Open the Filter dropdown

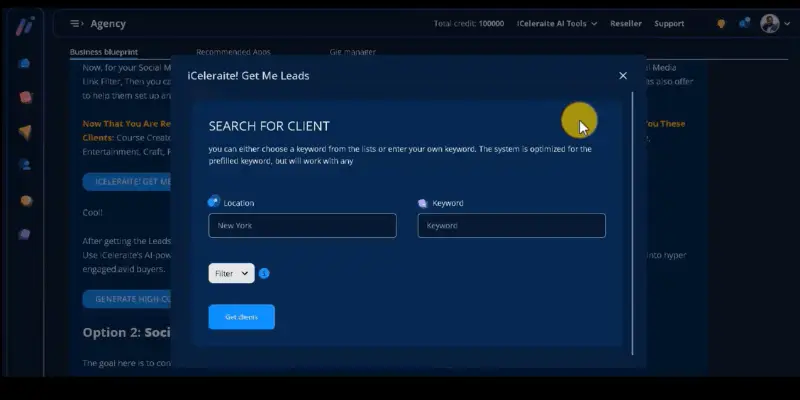(x=231, y=273)
